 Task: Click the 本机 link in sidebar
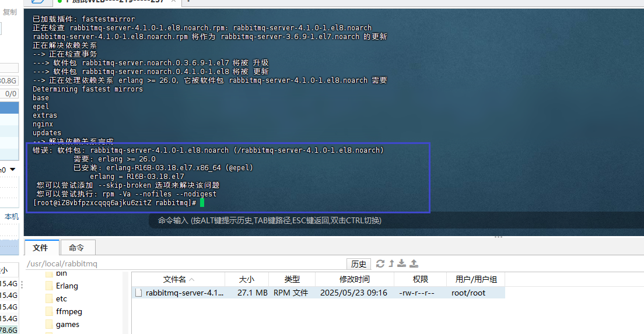click(x=12, y=216)
